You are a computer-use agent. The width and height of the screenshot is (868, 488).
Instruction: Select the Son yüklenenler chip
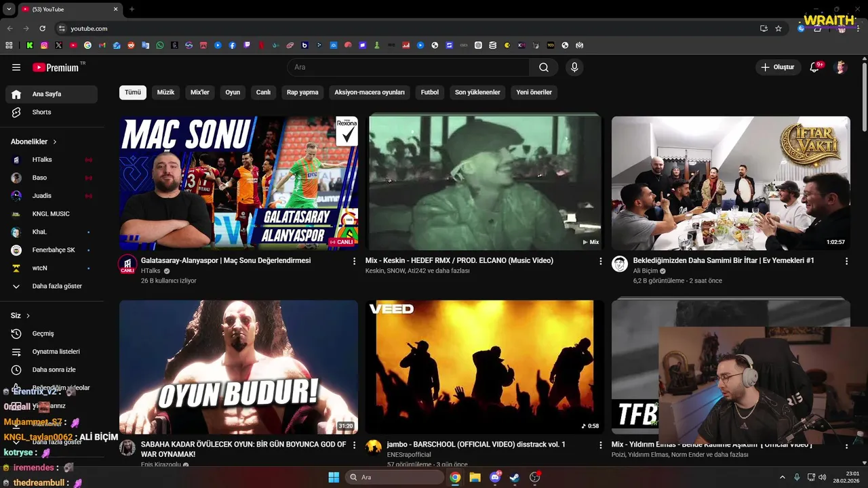pos(477,92)
